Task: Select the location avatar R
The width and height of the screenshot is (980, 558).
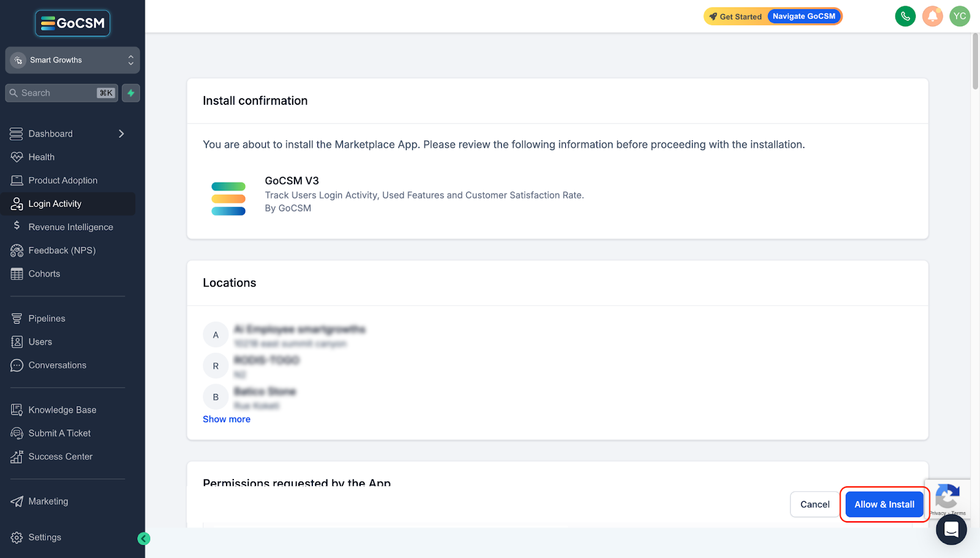Action: (216, 366)
